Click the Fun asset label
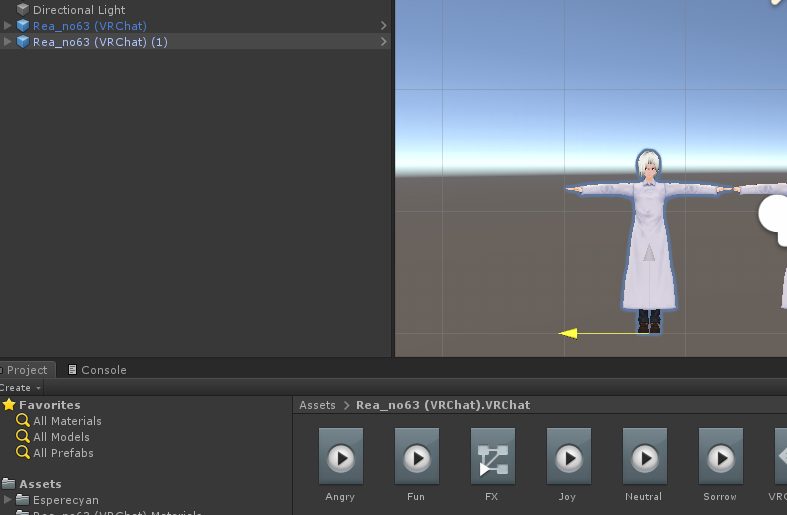Image resolution: width=787 pixels, height=515 pixels. click(416, 497)
